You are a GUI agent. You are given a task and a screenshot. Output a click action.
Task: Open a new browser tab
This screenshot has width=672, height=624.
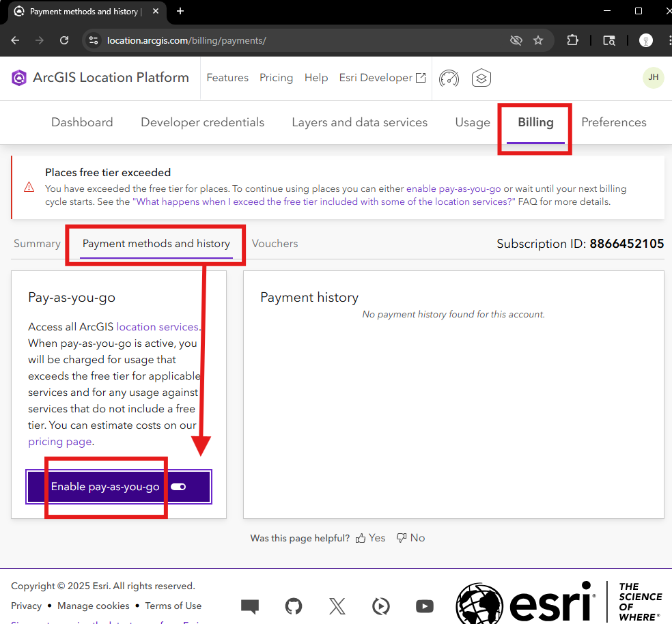pos(180,11)
